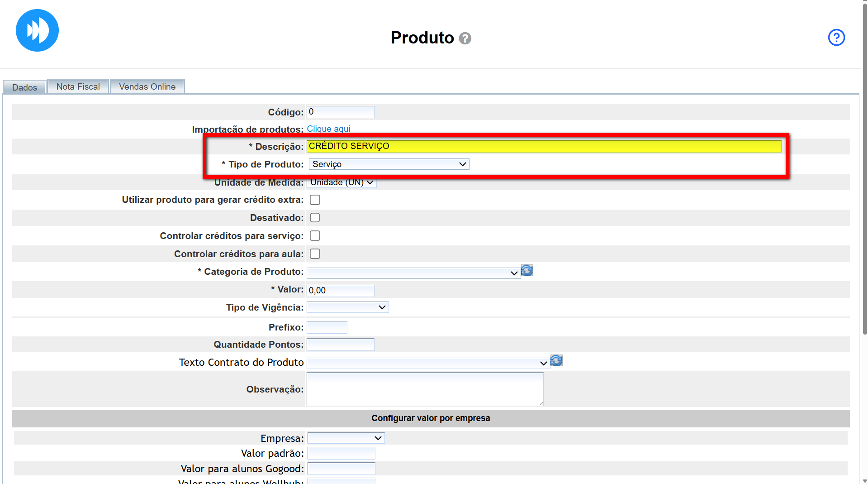Screen dimensions: 868x484
Task: Switch to the Nota Fiscal tab
Action: coord(78,87)
